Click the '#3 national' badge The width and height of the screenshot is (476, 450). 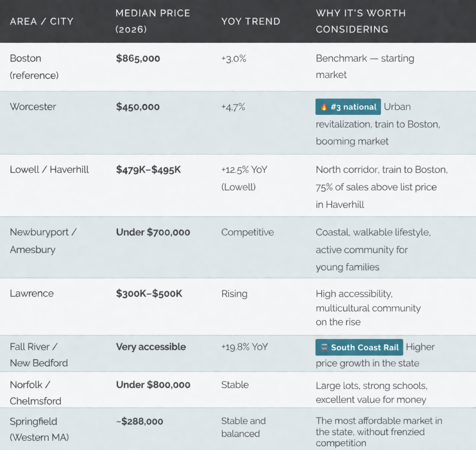click(x=348, y=107)
